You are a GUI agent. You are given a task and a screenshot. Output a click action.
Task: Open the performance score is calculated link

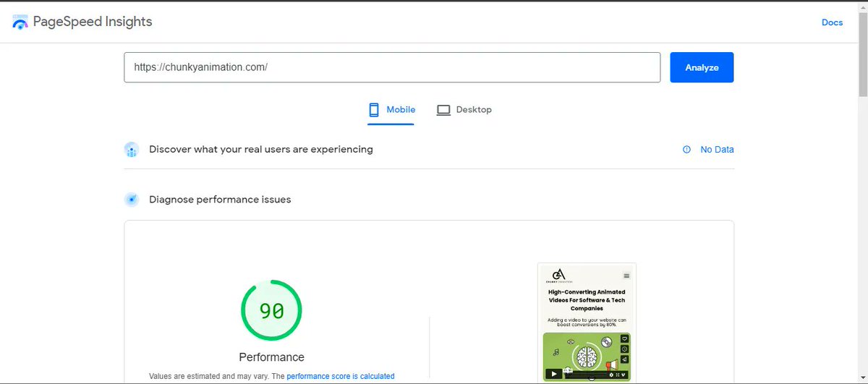point(341,376)
